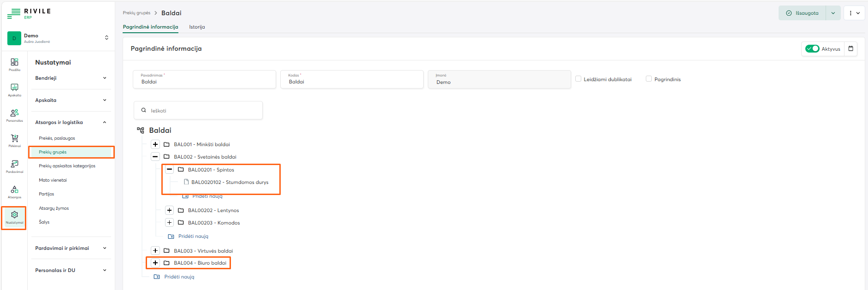868x290 pixels.
Task: Toggle the Aktyvus switch off
Action: click(x=812, y=49)
